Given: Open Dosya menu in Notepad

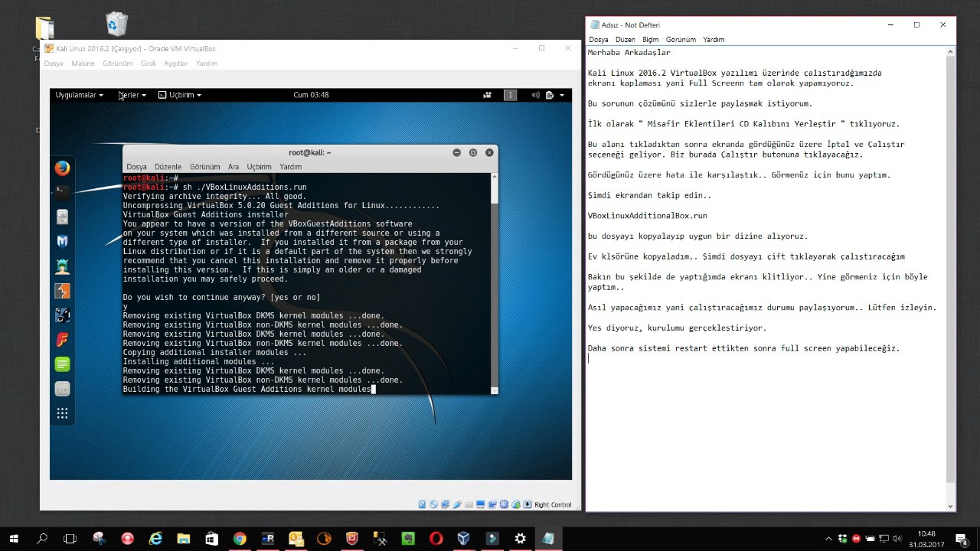Looking at the screenshot, I should (x=598, y=39).
